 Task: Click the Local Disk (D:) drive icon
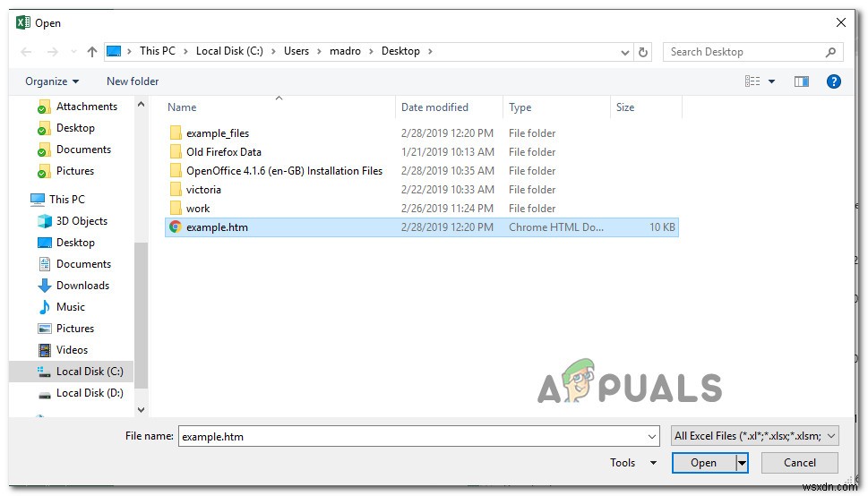pos(44,394)
